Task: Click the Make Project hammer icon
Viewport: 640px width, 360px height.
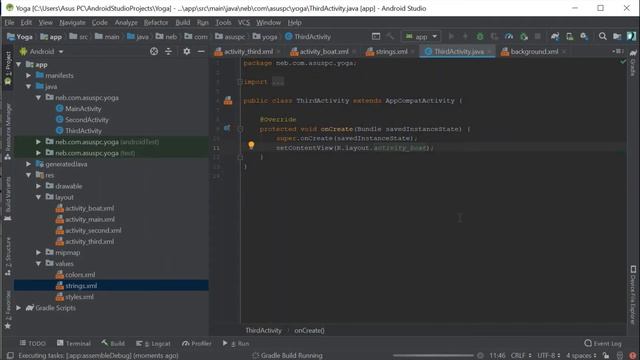Action: pos(390,37)
